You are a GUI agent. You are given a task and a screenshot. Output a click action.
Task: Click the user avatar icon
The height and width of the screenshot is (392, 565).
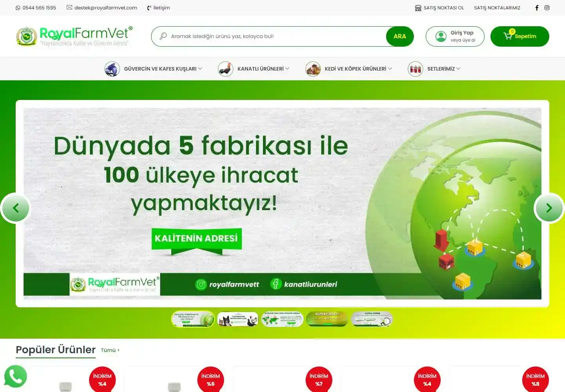tap(441, 36)
